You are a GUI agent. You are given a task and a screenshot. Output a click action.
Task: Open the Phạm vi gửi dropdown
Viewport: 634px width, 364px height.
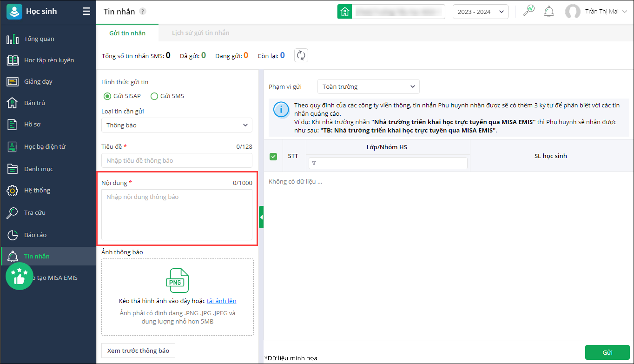coord(369,86)
